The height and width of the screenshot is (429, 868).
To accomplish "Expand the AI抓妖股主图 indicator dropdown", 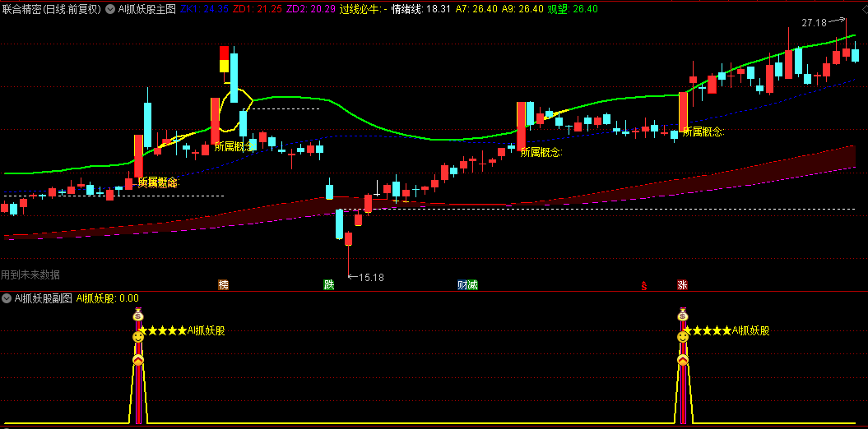I will (109, 9).
